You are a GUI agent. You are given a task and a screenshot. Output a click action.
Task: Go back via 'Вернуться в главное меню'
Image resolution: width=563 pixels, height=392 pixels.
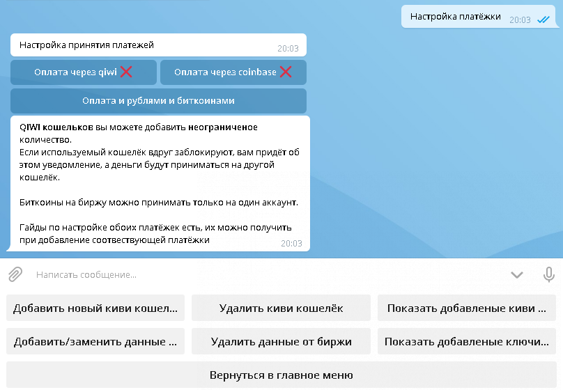coord(281,375)
